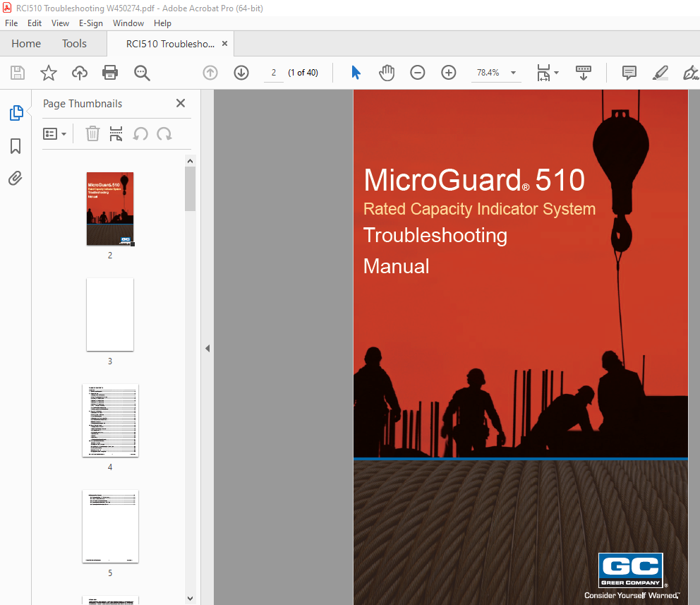Click the 'Manual' title text on cover
700x605 pixels.
pos(397,266)
